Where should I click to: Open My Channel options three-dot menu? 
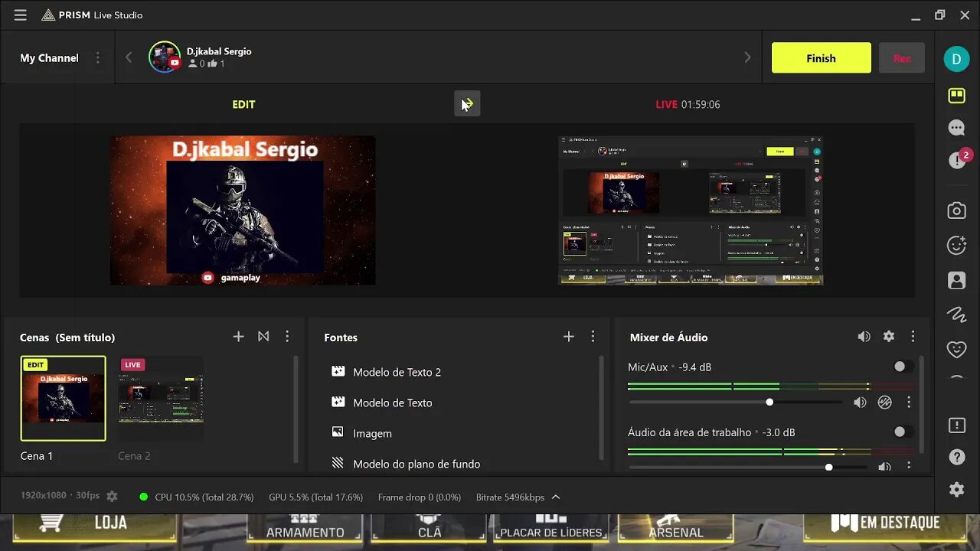97,58
